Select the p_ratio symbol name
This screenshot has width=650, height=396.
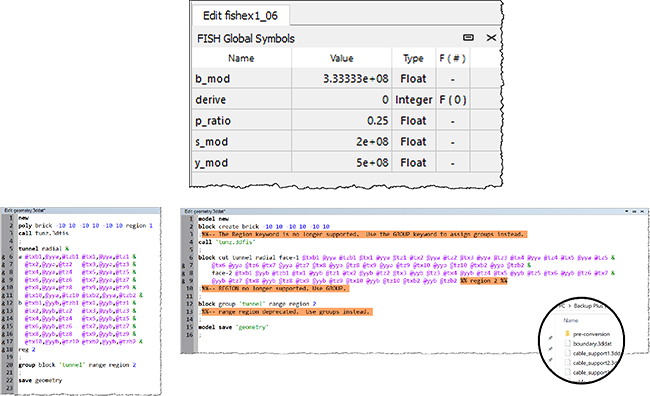tap(213, 121)
